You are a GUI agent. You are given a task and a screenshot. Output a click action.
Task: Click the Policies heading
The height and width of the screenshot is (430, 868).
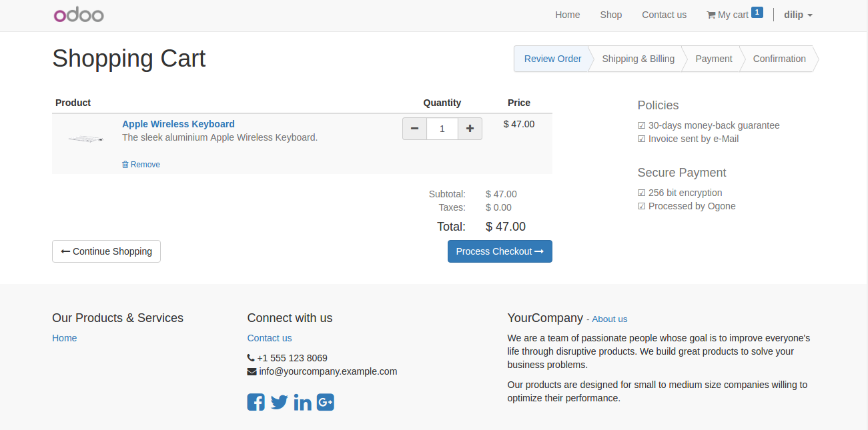click(x=658, y=105)
